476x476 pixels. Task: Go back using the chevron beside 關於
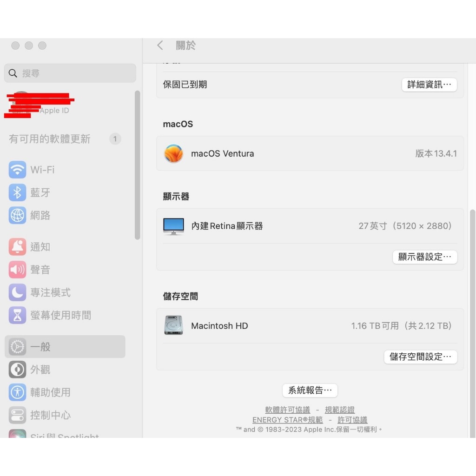tap(160, 45)
